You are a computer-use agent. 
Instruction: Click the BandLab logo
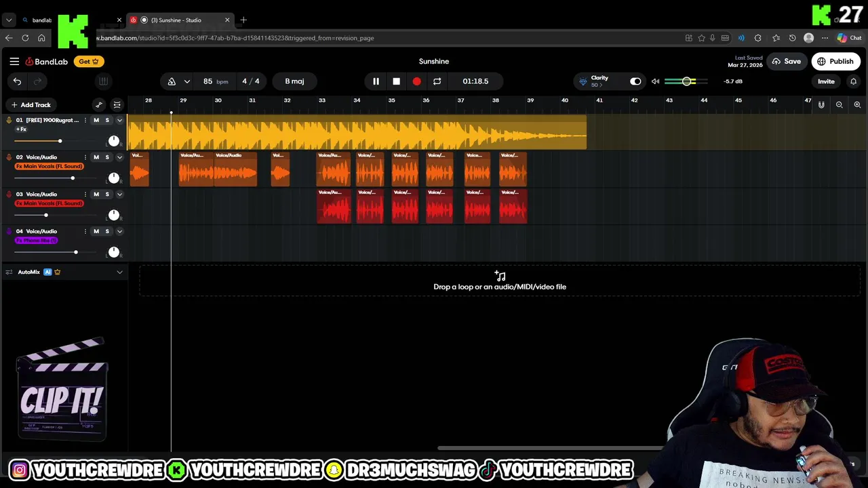(47, 62)
